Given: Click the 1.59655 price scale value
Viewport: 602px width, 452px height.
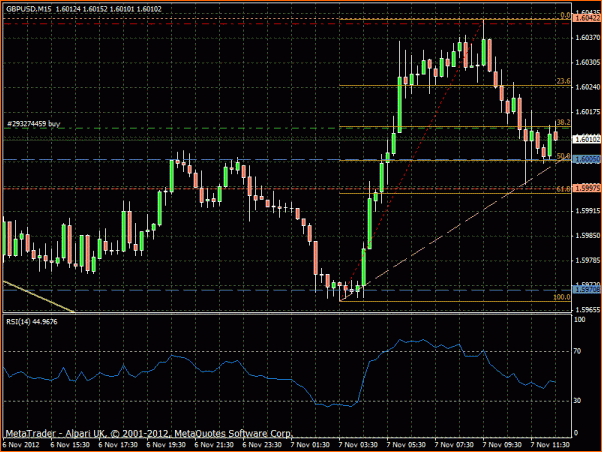Looking at the screenshot, I should (x=587, y=310).
